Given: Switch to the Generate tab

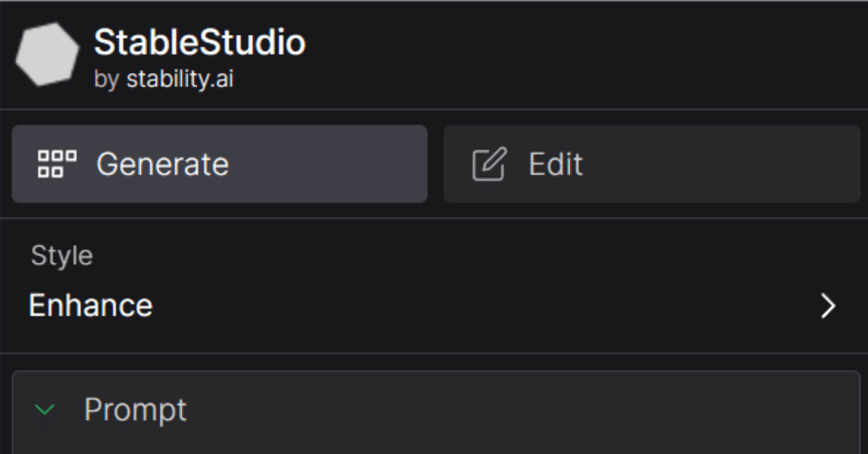Looking at the screenshot, I should pos(217,164).
